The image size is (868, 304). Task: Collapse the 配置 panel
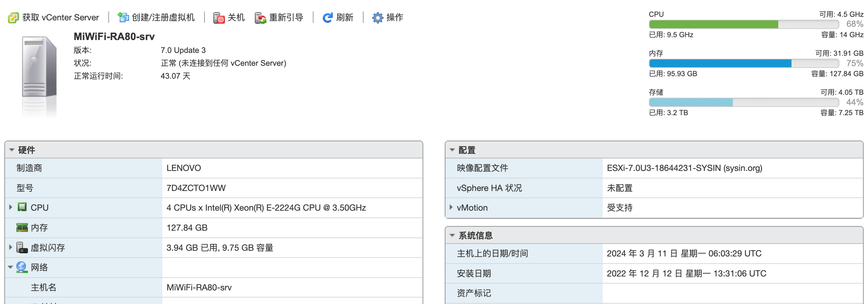[452, 150]
